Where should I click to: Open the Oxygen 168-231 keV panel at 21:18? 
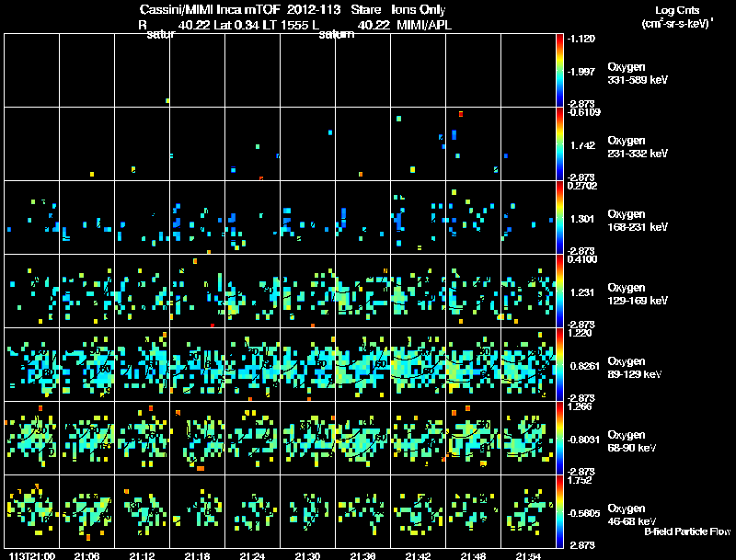coord(197,218)
